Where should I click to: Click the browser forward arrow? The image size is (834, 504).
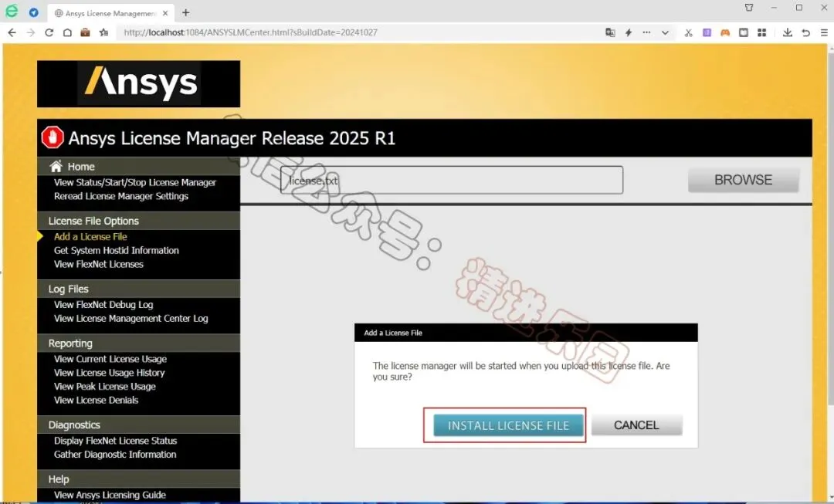click(x=30, y=32)
